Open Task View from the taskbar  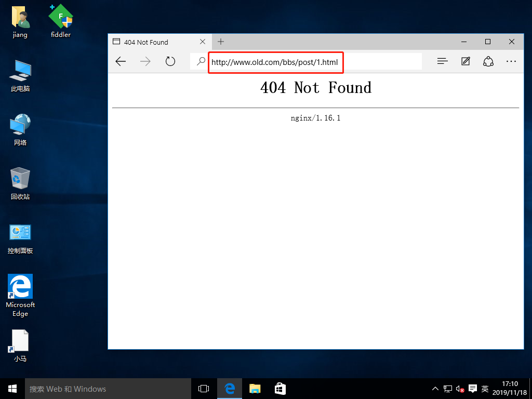[x=204, y=389]
